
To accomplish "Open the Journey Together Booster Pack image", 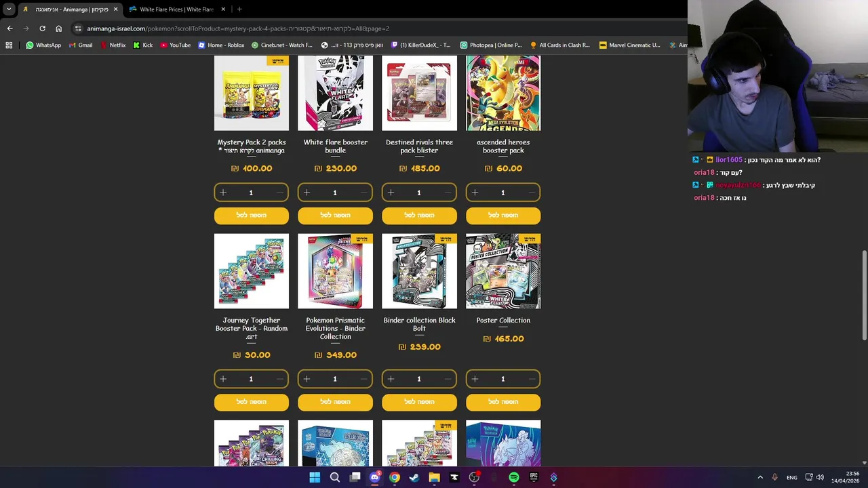I will coord(252,271).
